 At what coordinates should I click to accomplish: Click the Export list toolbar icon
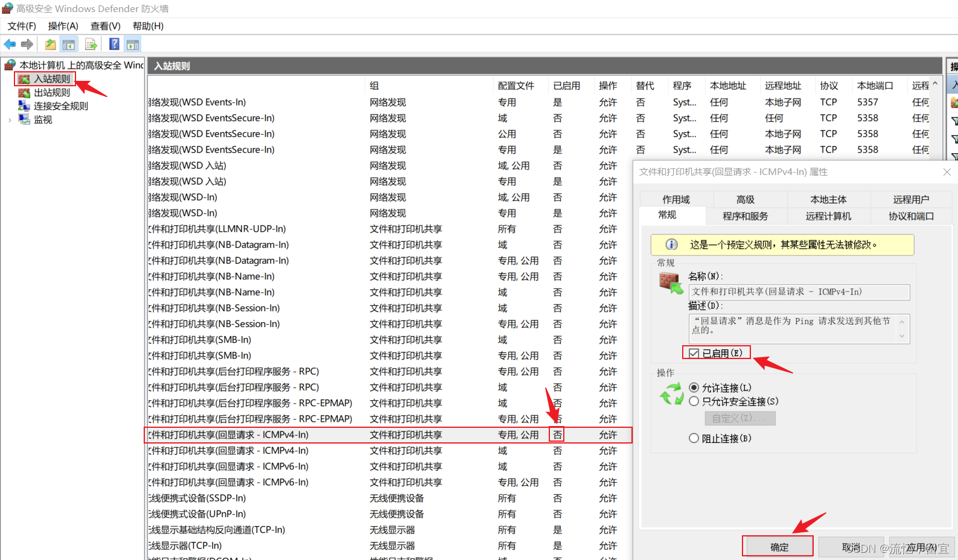(x=91, y=44)
